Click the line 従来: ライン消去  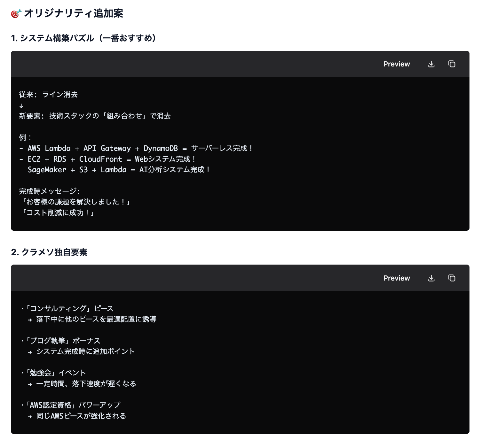point(48,95)
